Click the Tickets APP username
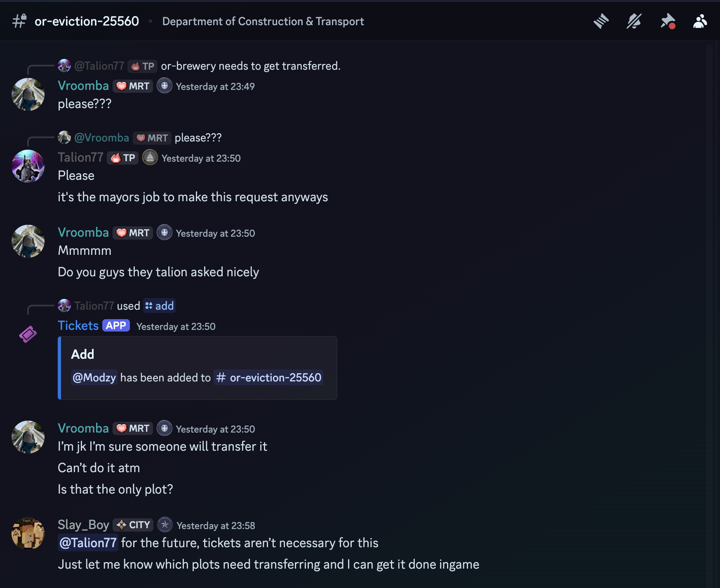This screenshot has height=588, width=720. tap(78, 326)
